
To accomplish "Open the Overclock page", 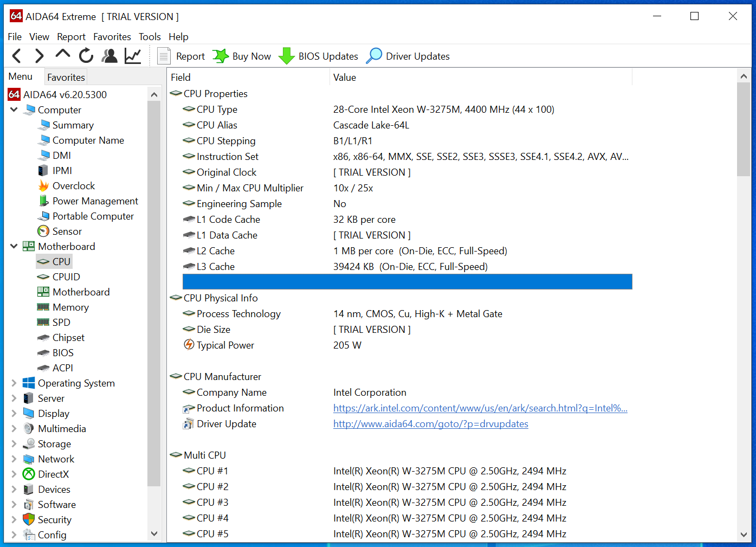I will (x=66, y=185).
